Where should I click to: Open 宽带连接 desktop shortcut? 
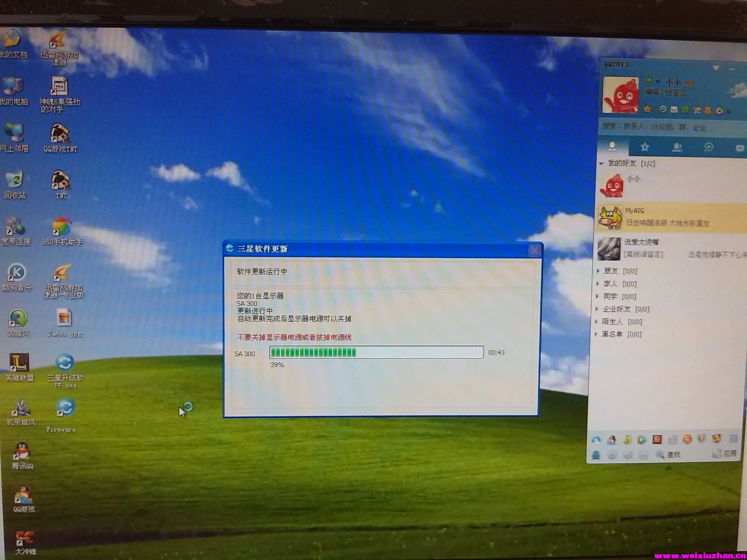pos(16,231)
